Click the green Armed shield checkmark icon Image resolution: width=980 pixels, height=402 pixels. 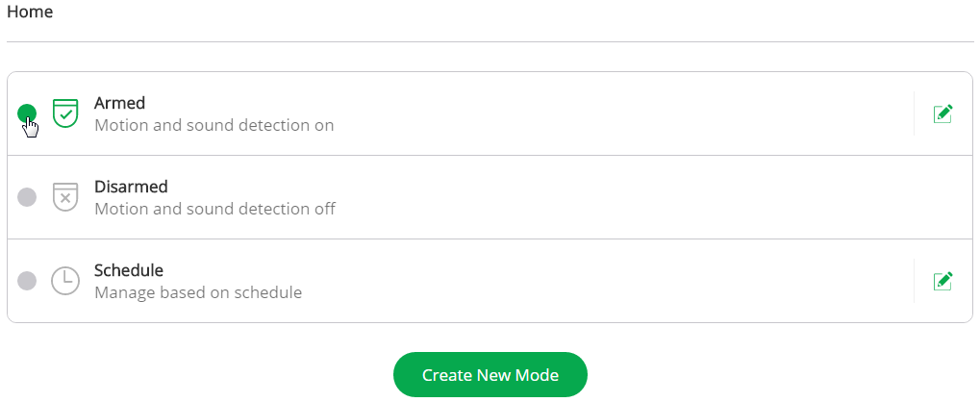[x=64, y=113]
